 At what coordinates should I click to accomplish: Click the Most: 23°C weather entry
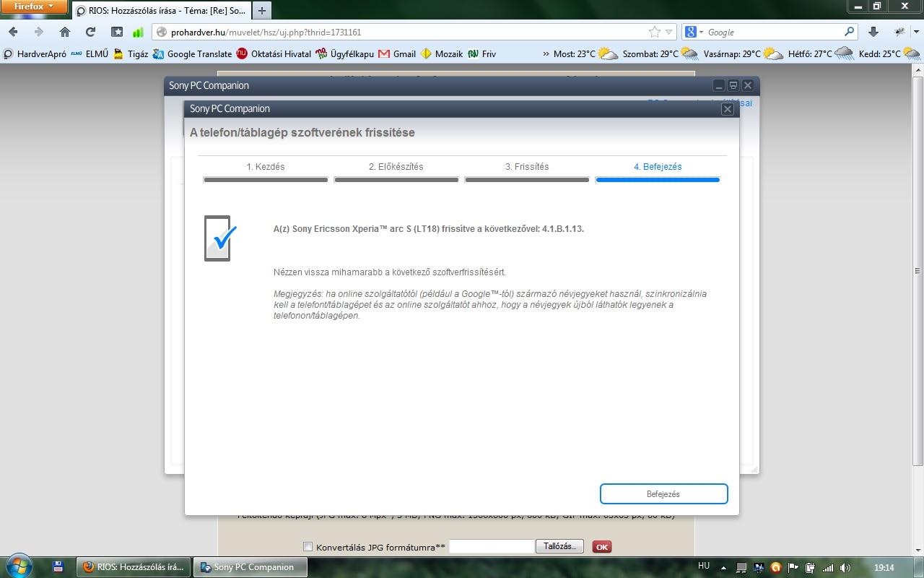(x=586, y=53)
